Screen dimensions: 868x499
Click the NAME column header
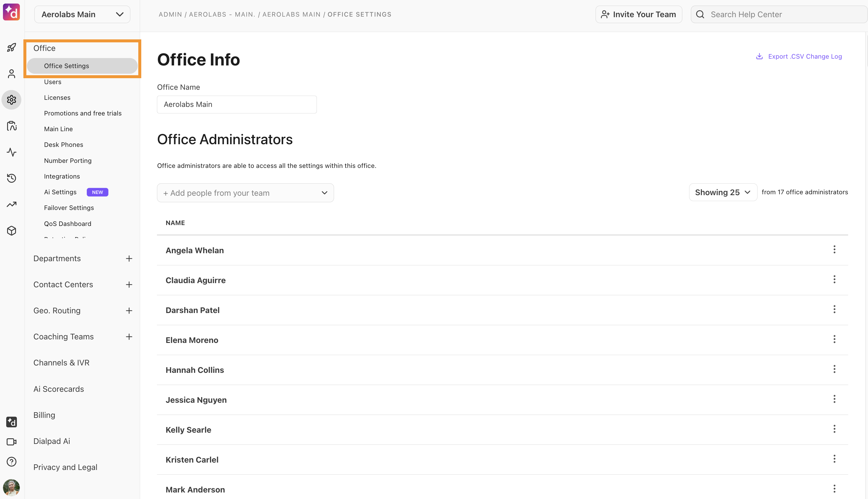pos(175,223)
